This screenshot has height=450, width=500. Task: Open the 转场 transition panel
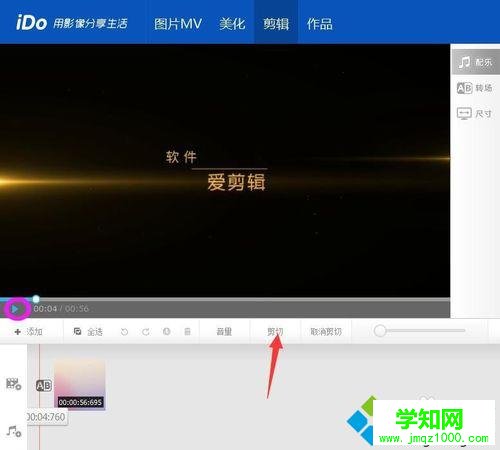[x=475, y=88]
